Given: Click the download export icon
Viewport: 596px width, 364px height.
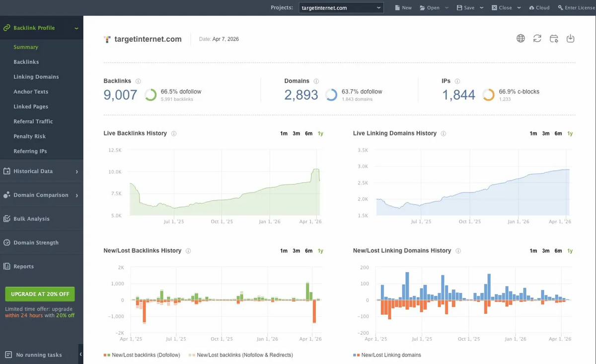Looking at the screenshot, I should (x=570, y=38).
